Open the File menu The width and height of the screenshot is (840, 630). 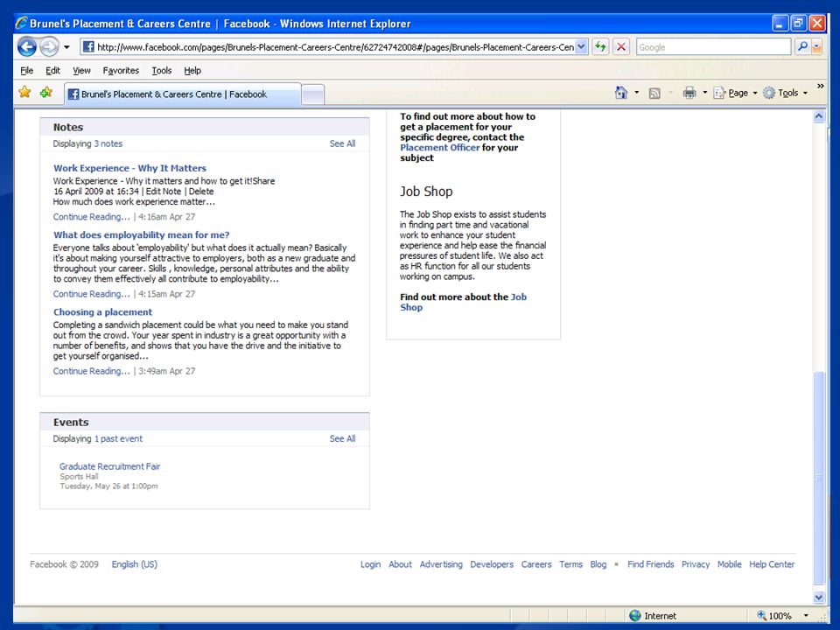(27, 70)
